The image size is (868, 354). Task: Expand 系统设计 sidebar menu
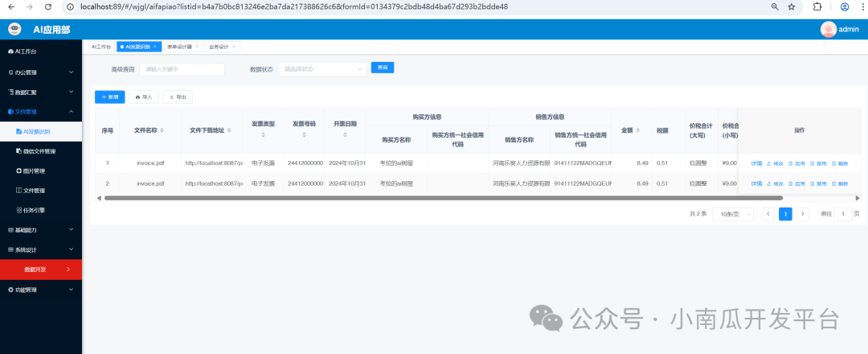[41, 249]
